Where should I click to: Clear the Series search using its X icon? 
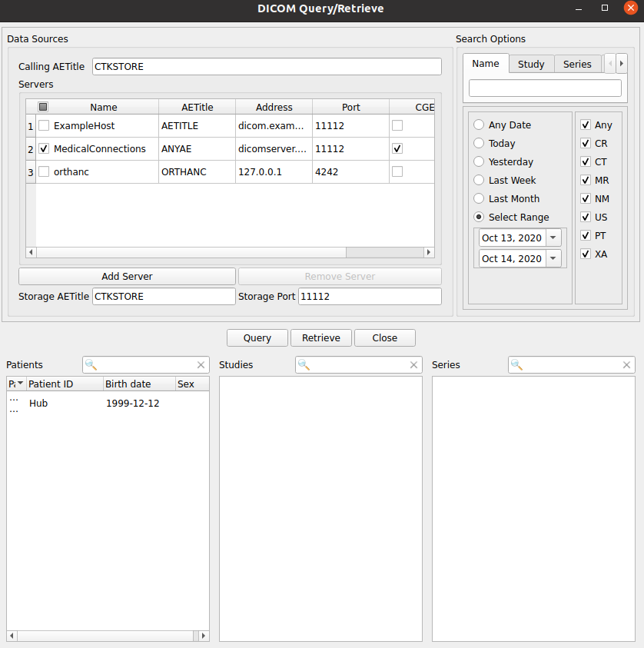click(626, 364)
